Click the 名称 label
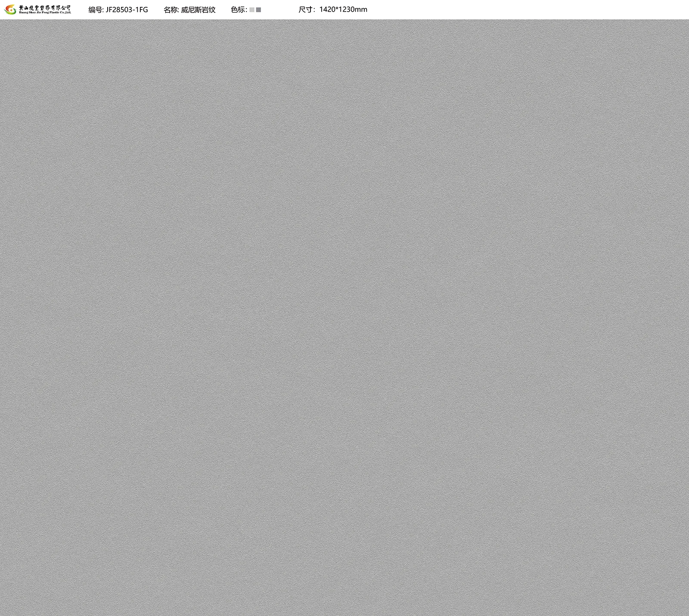 [x=171, y=9]
